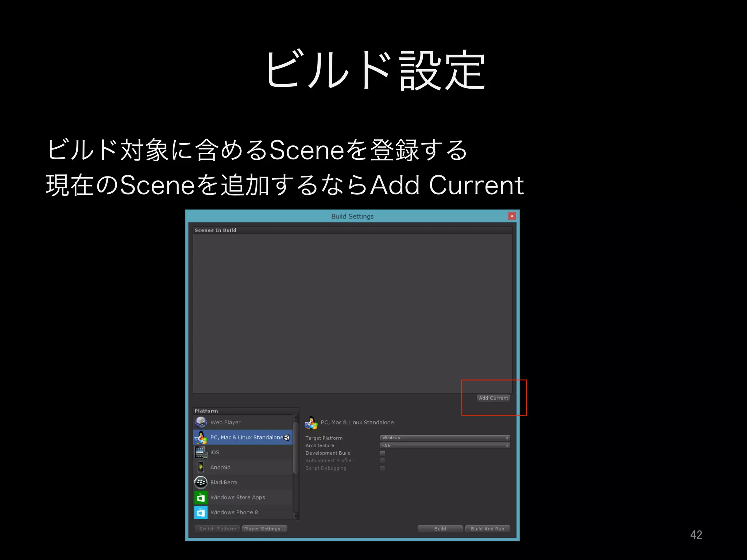
Task: Open Player Settings...
Action: [264, 529]
